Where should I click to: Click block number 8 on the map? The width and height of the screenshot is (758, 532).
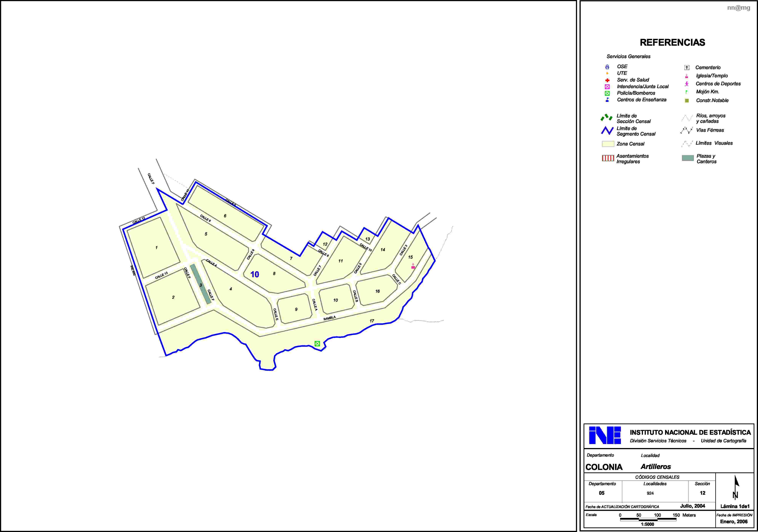tap(274, 274)
